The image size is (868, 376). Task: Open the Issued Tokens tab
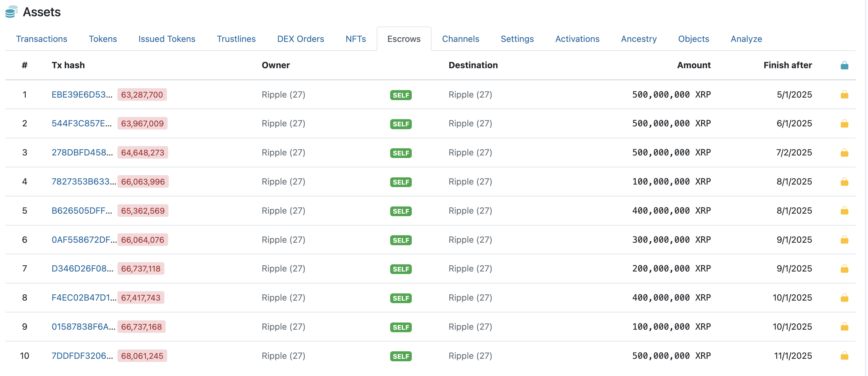point(167,39)
